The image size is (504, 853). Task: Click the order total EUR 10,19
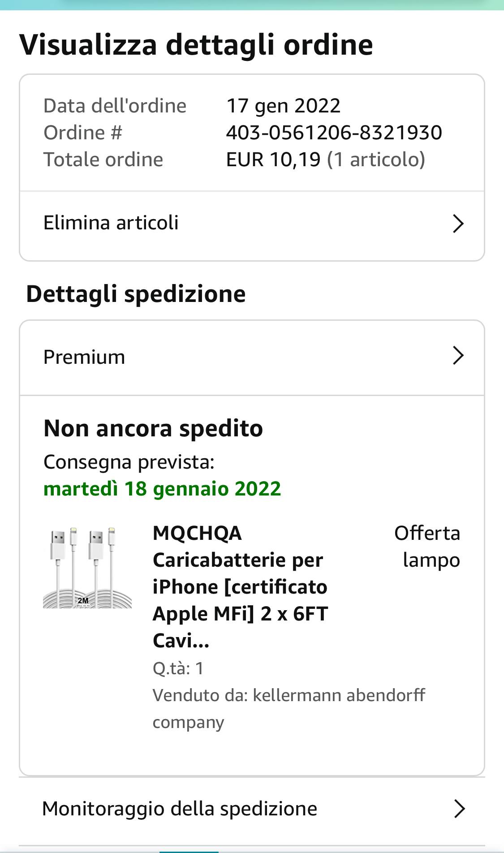pyautogui.click(x=273, y=159)
